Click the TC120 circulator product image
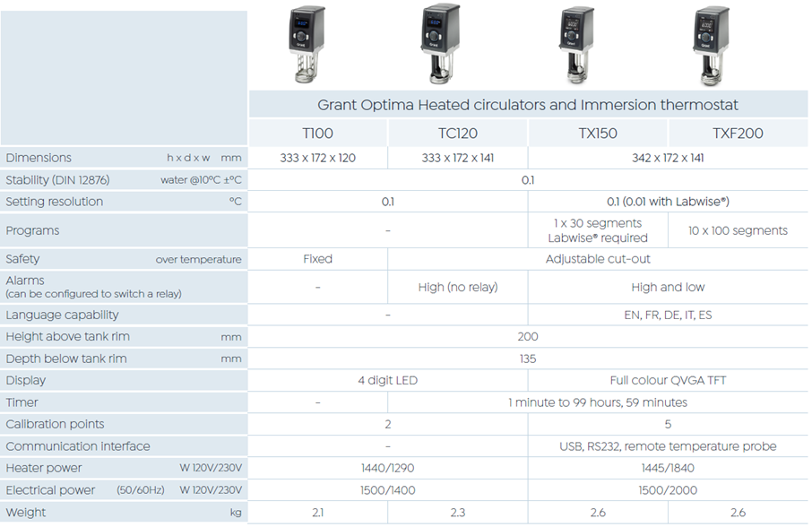812x527 pixels. tap(440, 44)
